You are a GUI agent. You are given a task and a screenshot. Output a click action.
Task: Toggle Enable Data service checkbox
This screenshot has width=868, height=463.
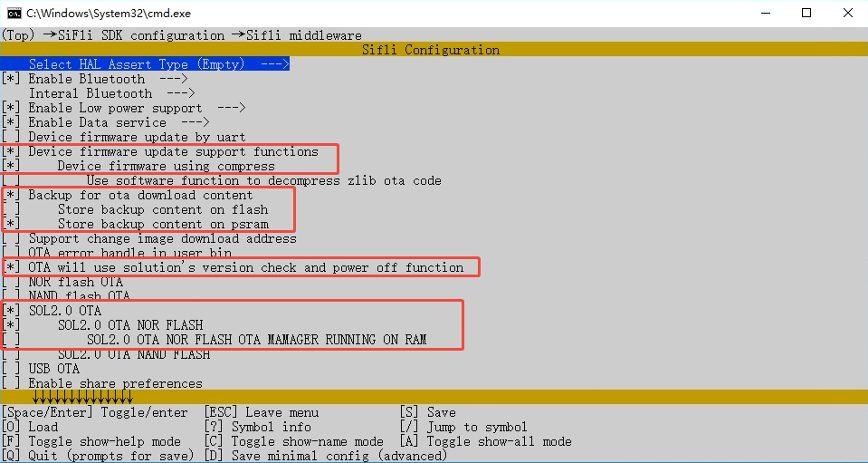[11, 122]
